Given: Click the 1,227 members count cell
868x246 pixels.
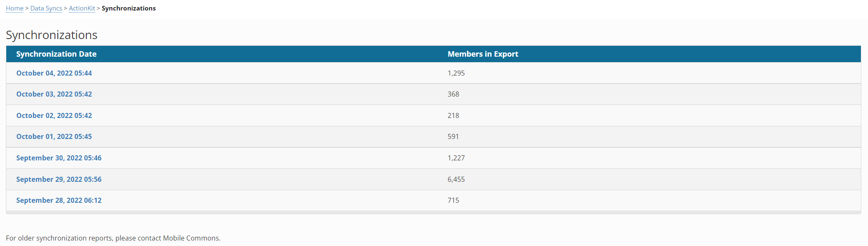Looking at the screenshot, I should 456,158.
